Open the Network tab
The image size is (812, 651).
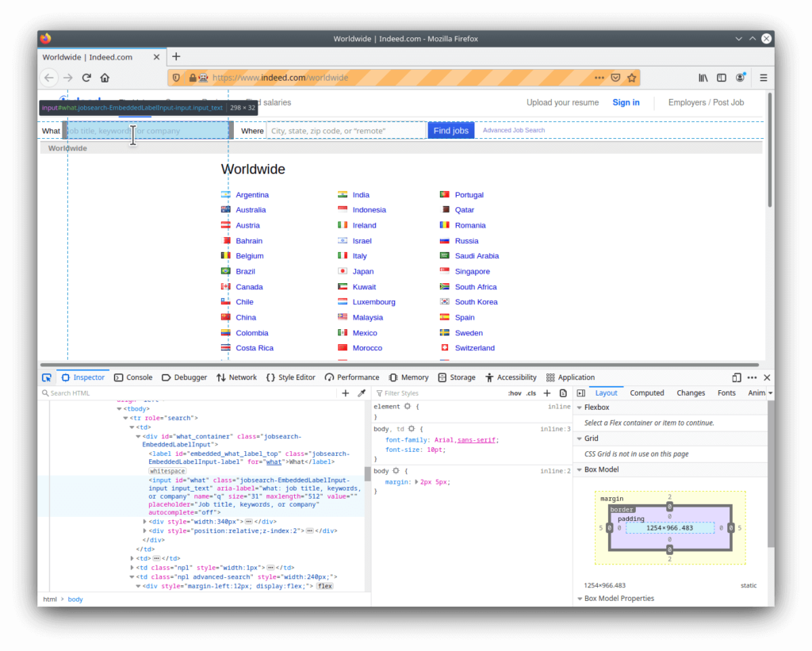[x=236, y=377]
